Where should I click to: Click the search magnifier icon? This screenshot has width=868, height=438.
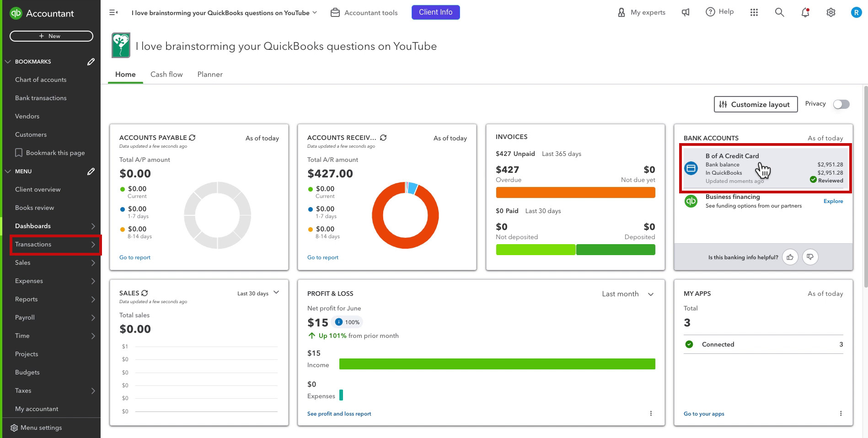780,12
